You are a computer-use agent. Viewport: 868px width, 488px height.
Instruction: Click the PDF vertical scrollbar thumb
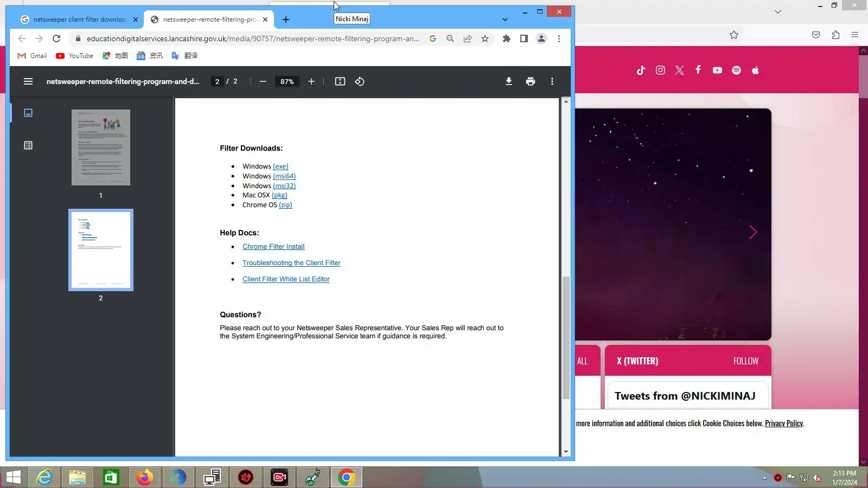click(566, 337)
